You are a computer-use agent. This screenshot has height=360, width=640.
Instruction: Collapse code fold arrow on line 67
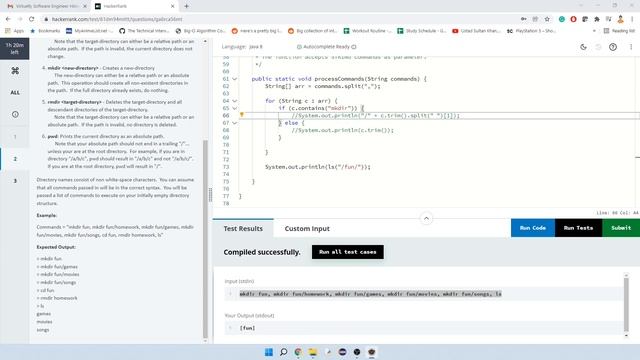tap(235, 123)
